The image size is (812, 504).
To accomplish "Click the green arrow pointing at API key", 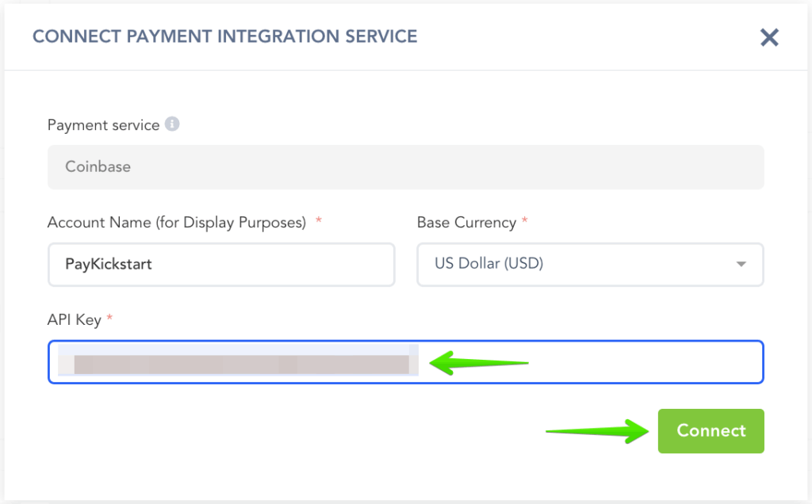I will [x=478, y=364].
